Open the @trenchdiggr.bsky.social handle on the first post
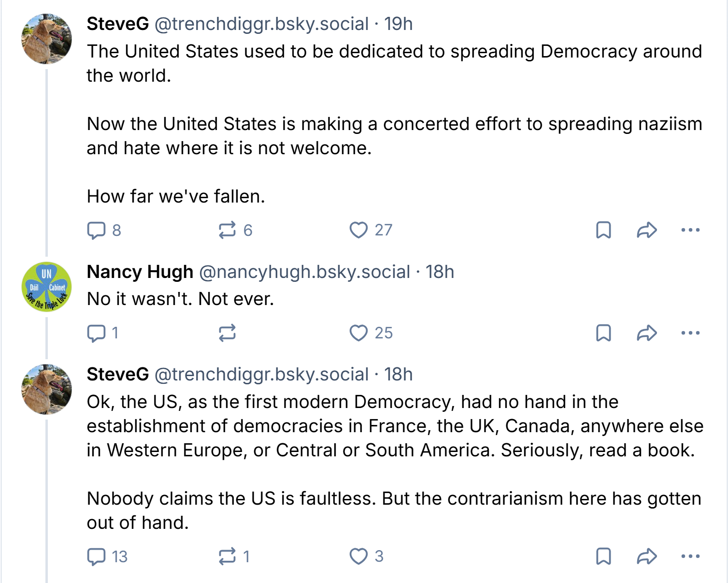728x583 pixels. coord(261,24)
